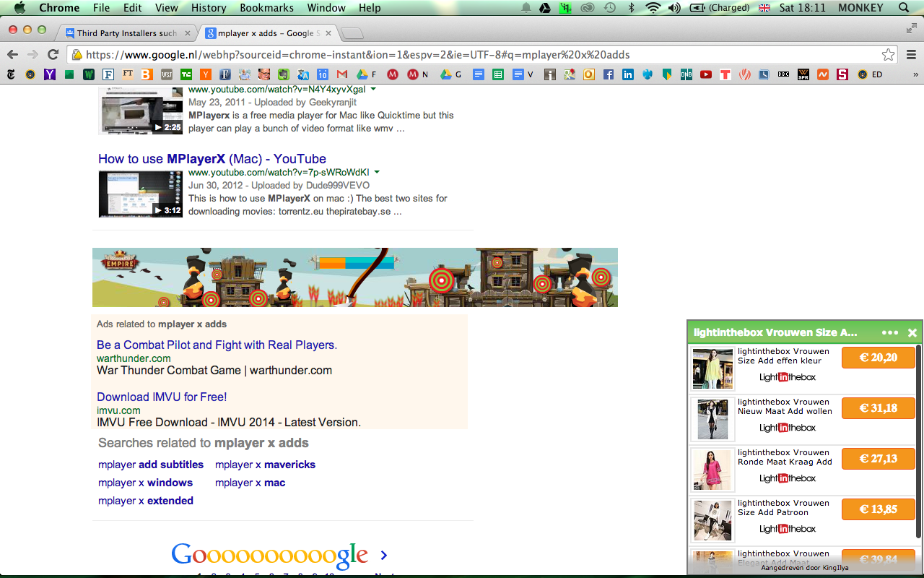Search related mplayer x mac
Image resolution: width=924 pixels, height=578 pixels.
coord(250,483)
